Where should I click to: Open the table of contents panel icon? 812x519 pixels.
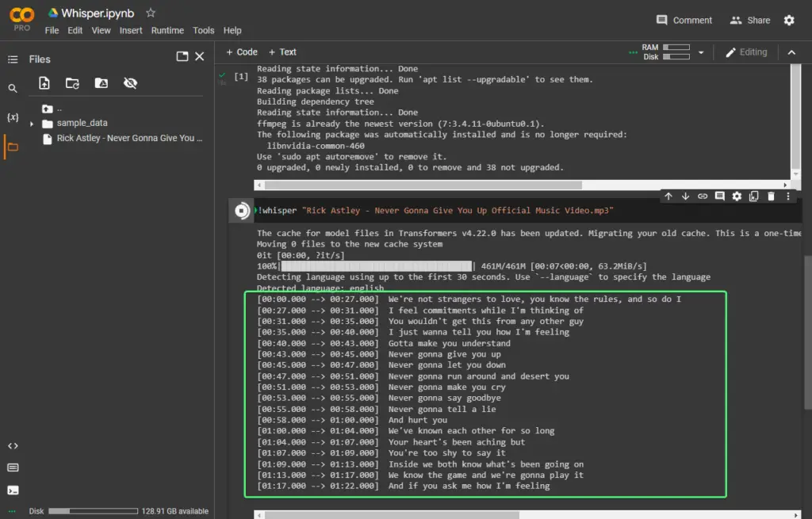(x=13, y=59)
